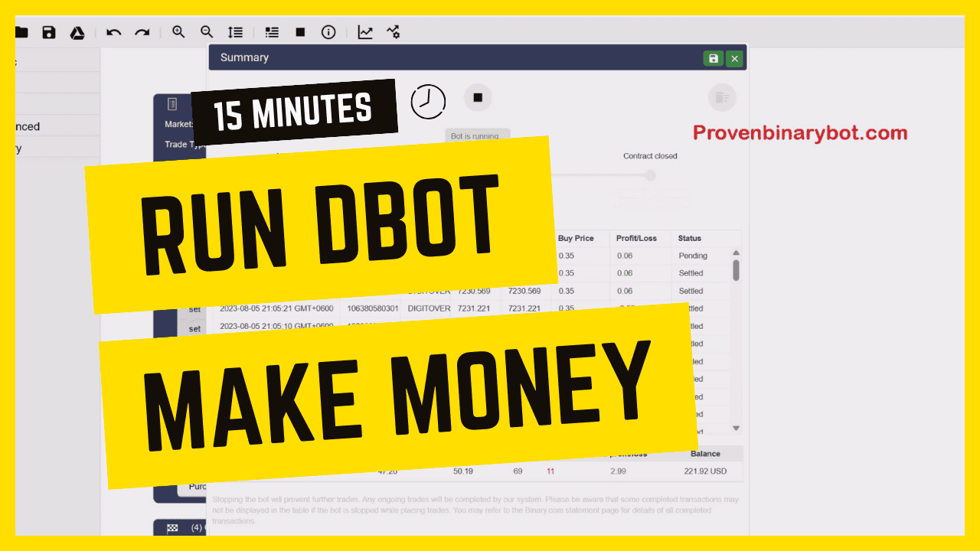Click the trades table scrollbar up arrow
This screenshot has width=980, height=551.
pyautogui.click(x=737, y=253)
